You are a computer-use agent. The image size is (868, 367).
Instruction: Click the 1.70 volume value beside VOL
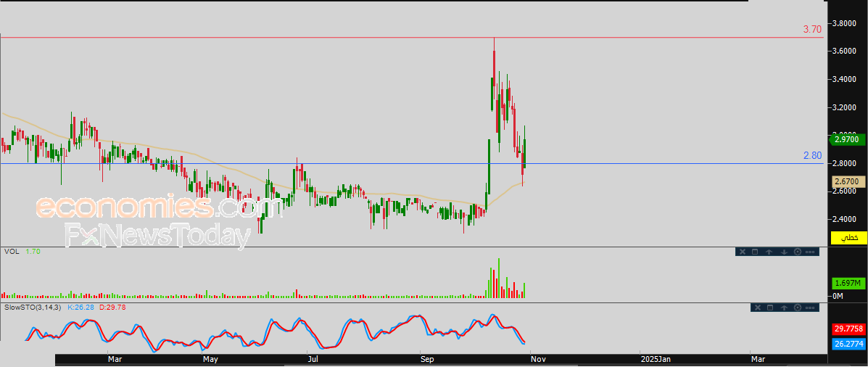coord(32,251)
